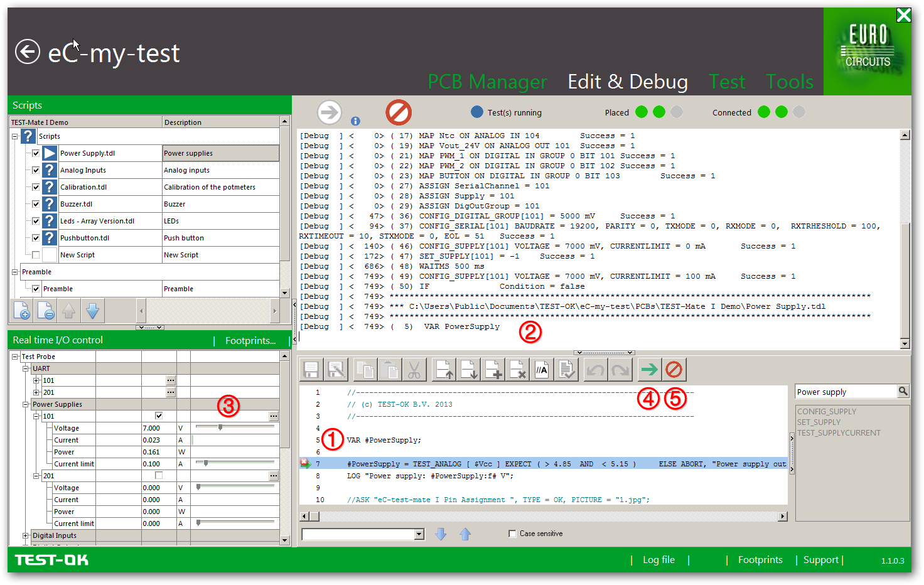Image resolution: width=924 pixels, height=585 pixels.
Task: Toggle comment with the //A icon
Action: 542,370
